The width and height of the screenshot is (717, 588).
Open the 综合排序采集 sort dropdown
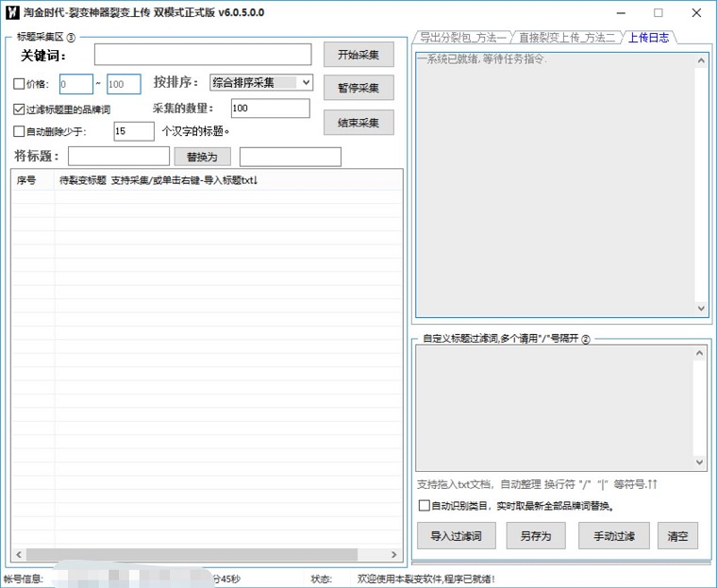[261, 82]
